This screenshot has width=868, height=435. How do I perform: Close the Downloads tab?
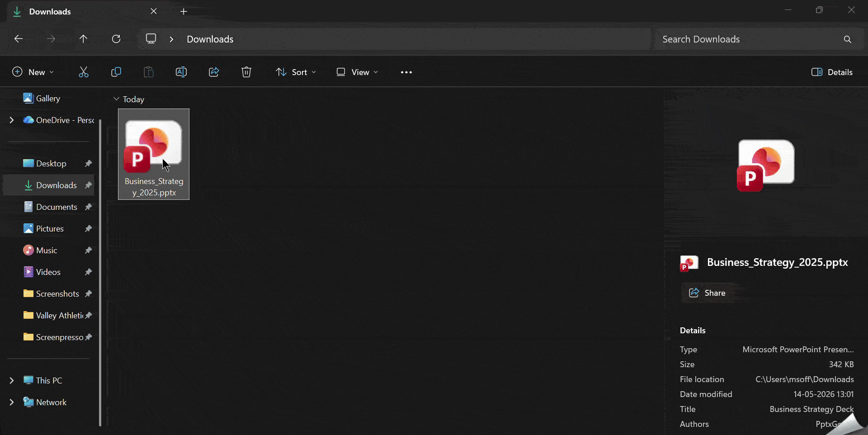(154, 11)
